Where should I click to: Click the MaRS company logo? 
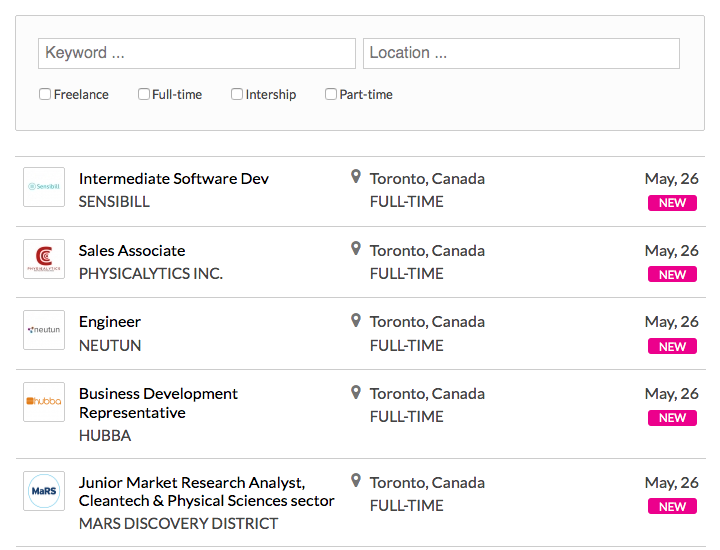click(x=44, y=491)
